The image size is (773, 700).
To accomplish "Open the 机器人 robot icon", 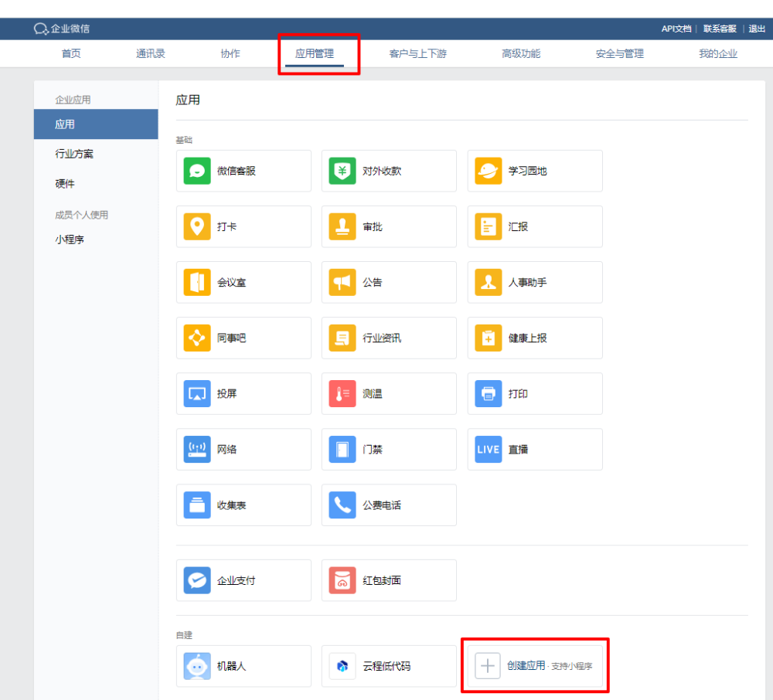I will coord(196,666).
